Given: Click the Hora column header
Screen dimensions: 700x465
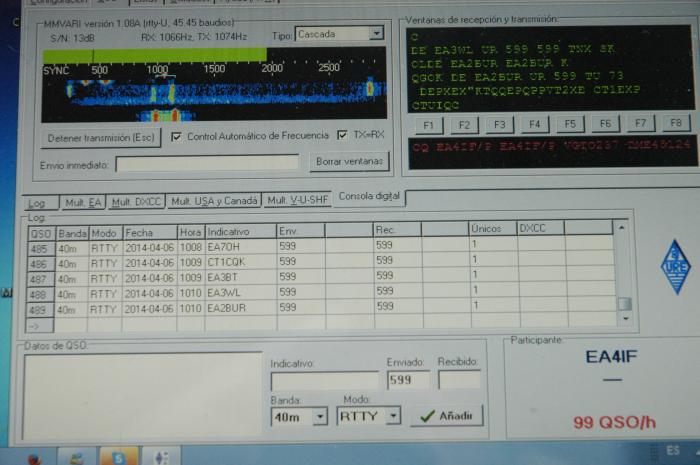Looking at the screenshot, I should (x=191, y=232).
